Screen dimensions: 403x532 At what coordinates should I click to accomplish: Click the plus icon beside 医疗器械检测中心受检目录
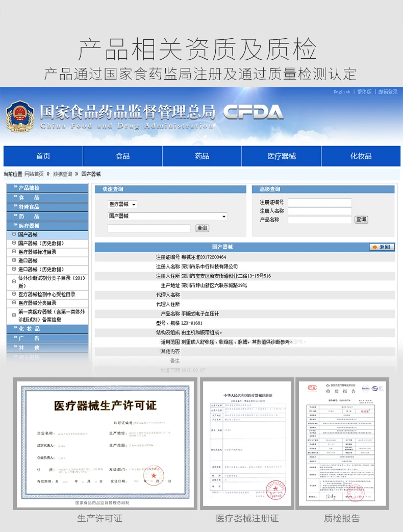14,294
